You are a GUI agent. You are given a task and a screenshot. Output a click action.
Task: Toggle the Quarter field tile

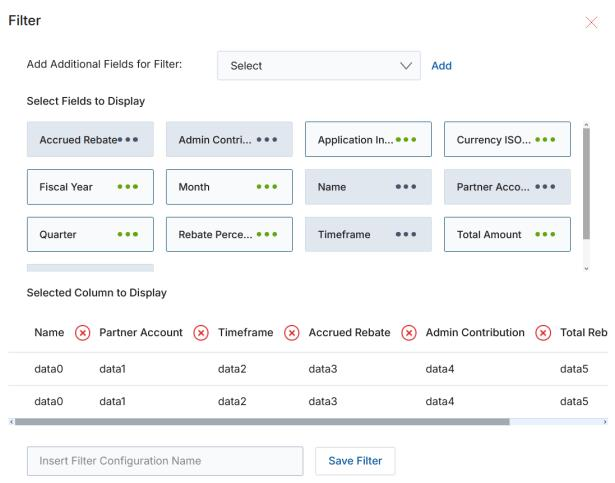point(90,234)
